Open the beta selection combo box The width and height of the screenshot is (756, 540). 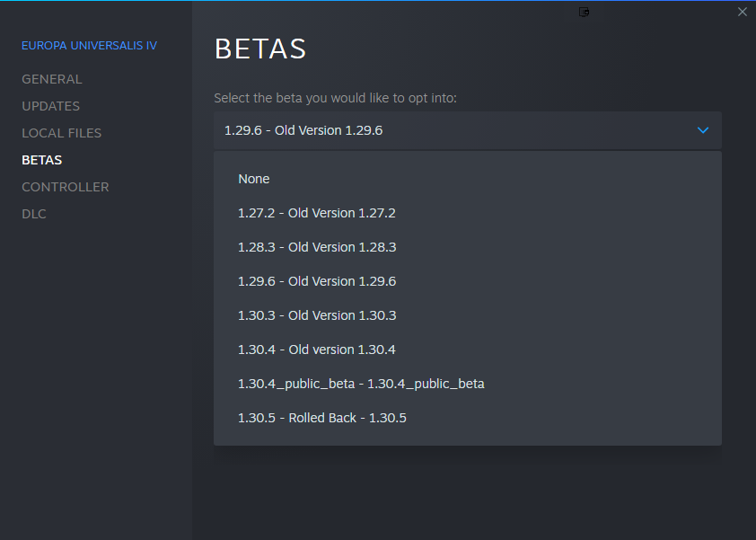pos(467,130)
